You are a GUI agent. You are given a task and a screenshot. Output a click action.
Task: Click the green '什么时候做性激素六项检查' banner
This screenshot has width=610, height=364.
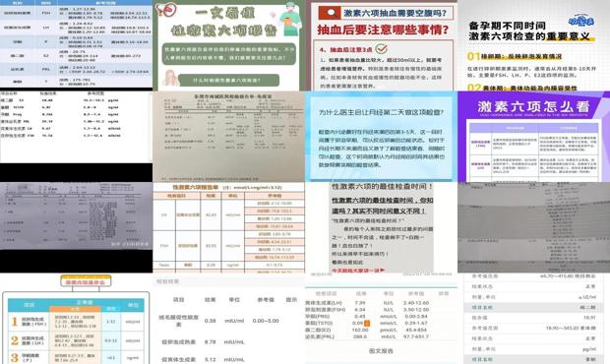[228, 80]
